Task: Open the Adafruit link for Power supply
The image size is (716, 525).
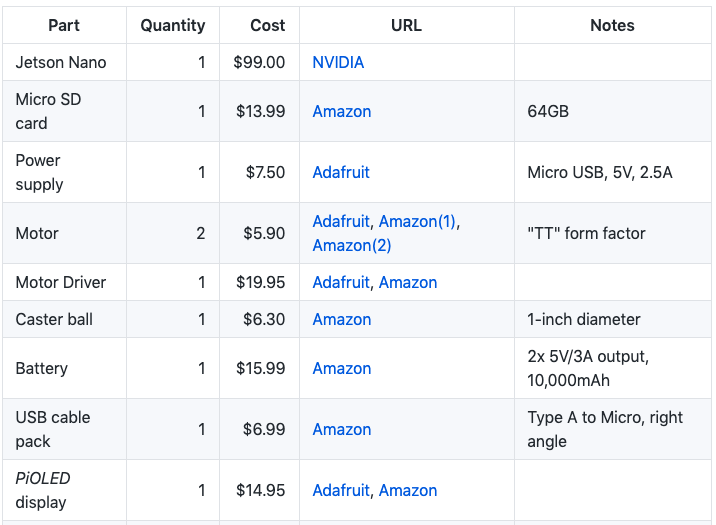Action: pyautogui.click(x=340, y=172)
